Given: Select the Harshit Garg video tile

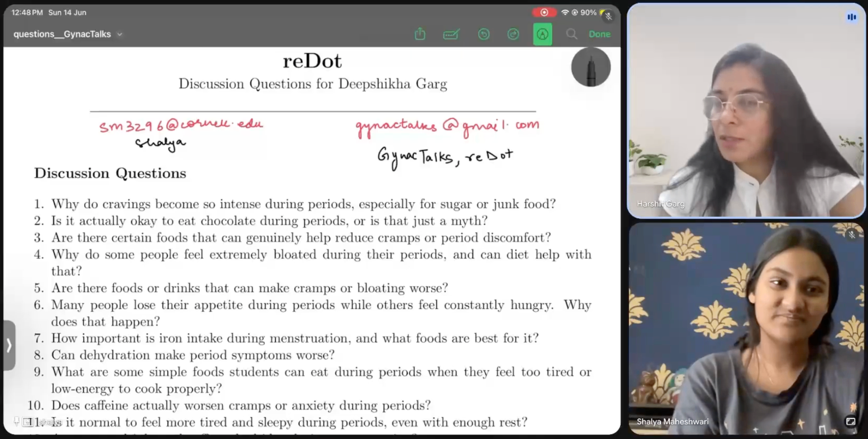Looking at the screenshot, I should tap(746, 110).
